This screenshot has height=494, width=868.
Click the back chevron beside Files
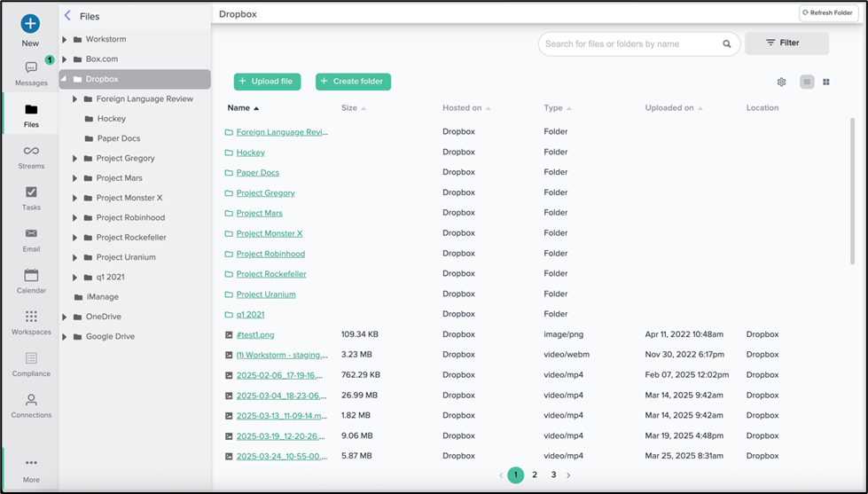tap(67, 15)
